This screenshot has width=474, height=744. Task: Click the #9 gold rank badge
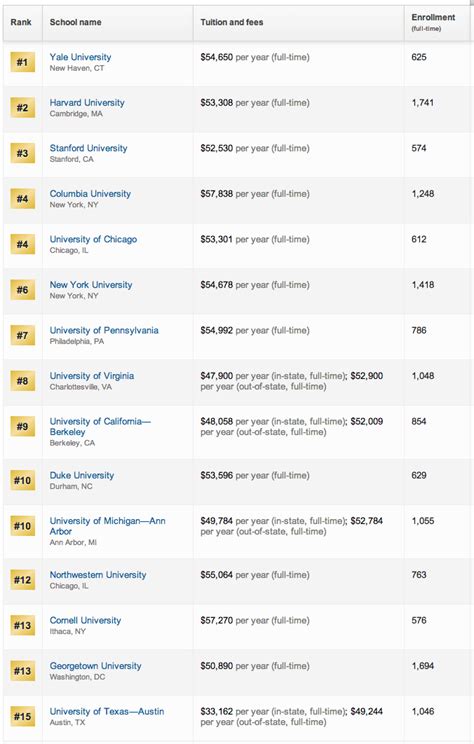[x=22, y=427]
